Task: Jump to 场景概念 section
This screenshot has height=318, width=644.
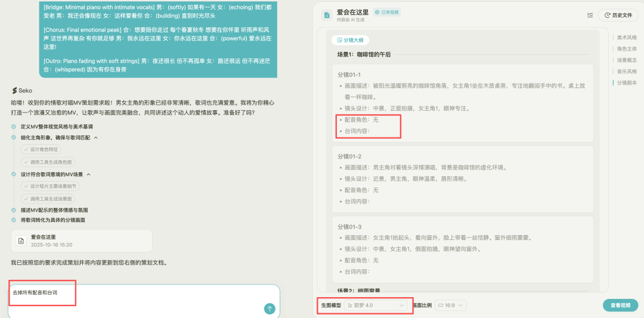Action: (x=627, y=60)
